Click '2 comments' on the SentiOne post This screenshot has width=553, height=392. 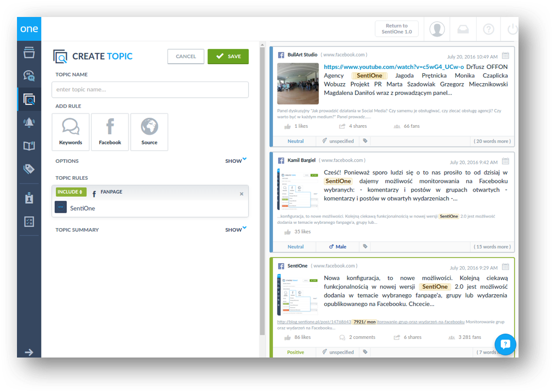click(357, 337)
